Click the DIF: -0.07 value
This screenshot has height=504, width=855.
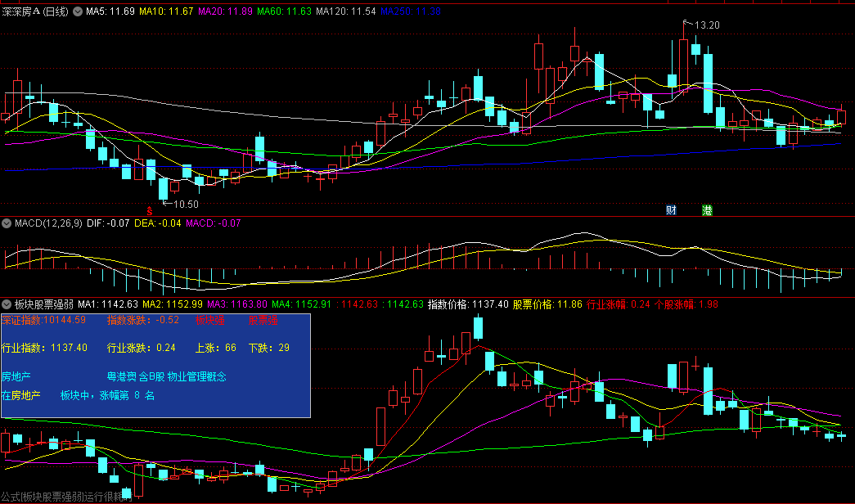pos(108,223)
